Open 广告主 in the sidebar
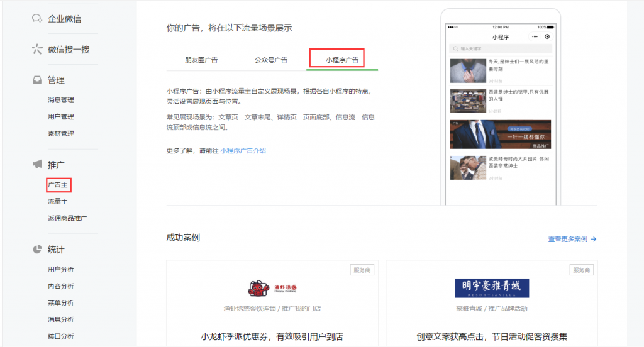644x347 pixels. coord(58,185)
